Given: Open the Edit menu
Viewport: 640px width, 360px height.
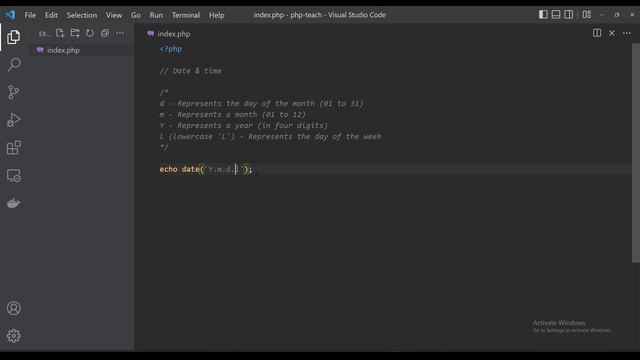Looking at the screenshot, I should 51,15.
